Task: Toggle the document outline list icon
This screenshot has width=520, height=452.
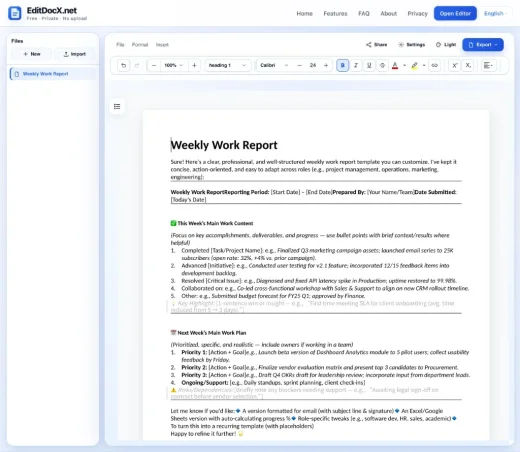Action: (117, 107)
